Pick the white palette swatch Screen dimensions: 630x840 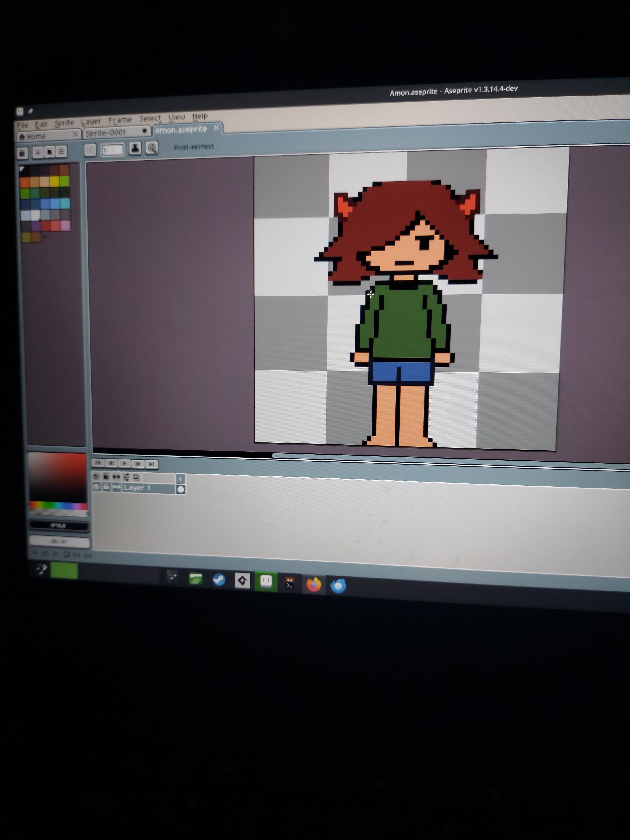pyautogui.click(x=35, y=215)
